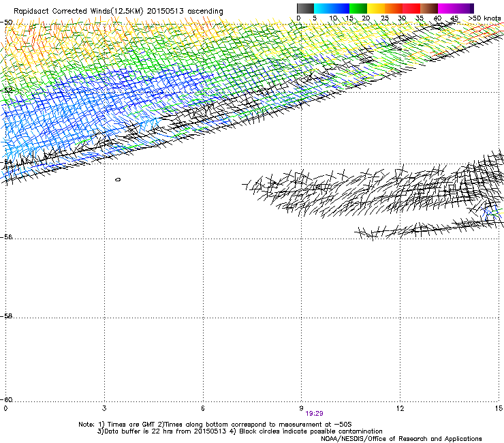The height and width of the screenshot is (443, 504).
Task: Click the '25' label on the color scale
Action: click(x=385, y=18)
